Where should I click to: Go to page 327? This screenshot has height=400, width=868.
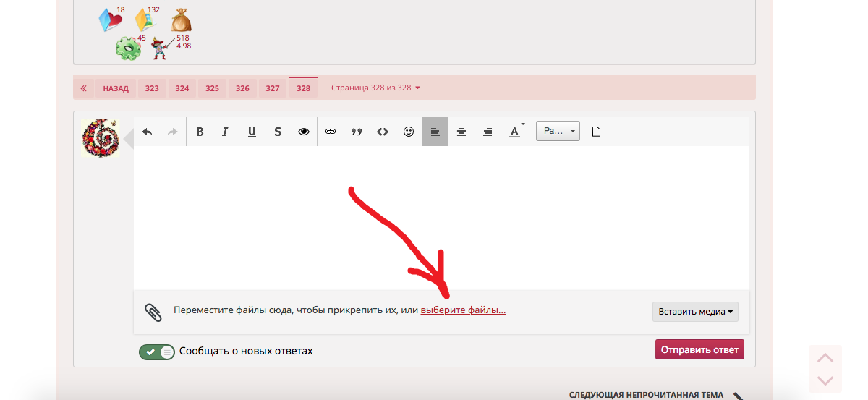coord(272,88)
